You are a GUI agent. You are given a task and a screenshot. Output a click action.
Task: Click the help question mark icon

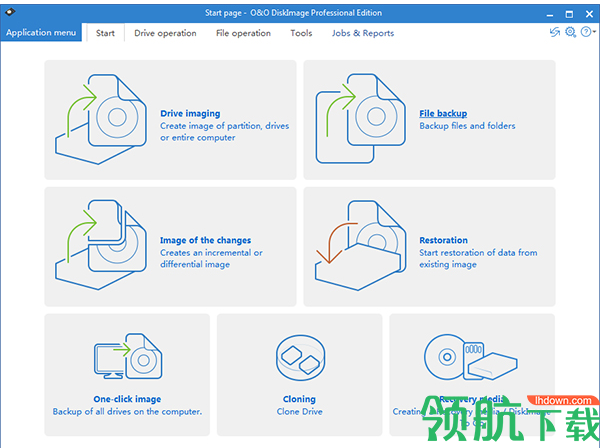(585, 32)
